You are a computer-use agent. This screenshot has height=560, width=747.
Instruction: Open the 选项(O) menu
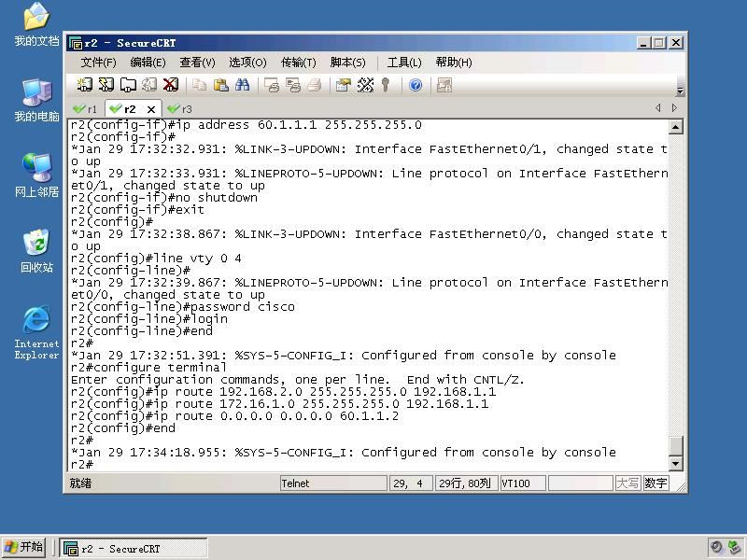pos(247,63)
